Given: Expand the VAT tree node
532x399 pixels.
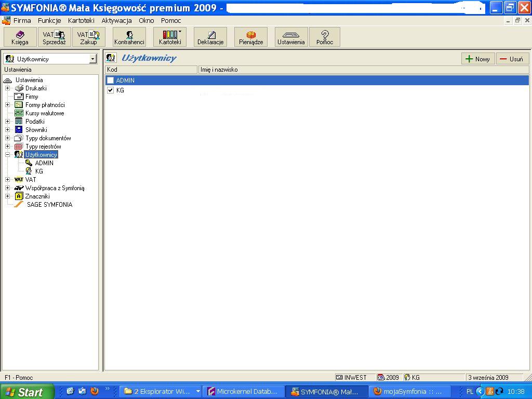Looking at the screenshot, I should click(x=7, y=179).
